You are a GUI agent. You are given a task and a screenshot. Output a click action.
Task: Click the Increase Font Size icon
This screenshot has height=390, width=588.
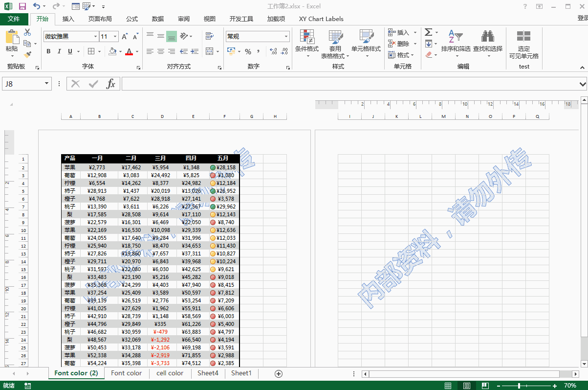125,37
